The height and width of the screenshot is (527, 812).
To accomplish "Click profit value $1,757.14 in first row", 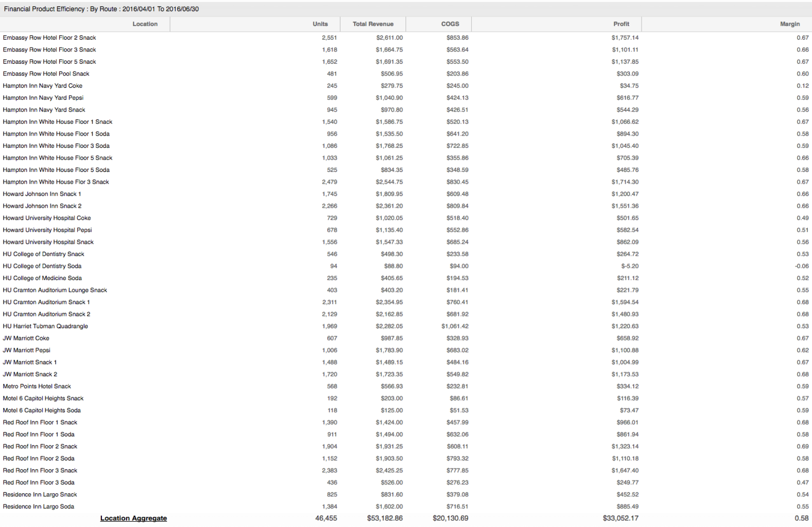I will [625, 38].
